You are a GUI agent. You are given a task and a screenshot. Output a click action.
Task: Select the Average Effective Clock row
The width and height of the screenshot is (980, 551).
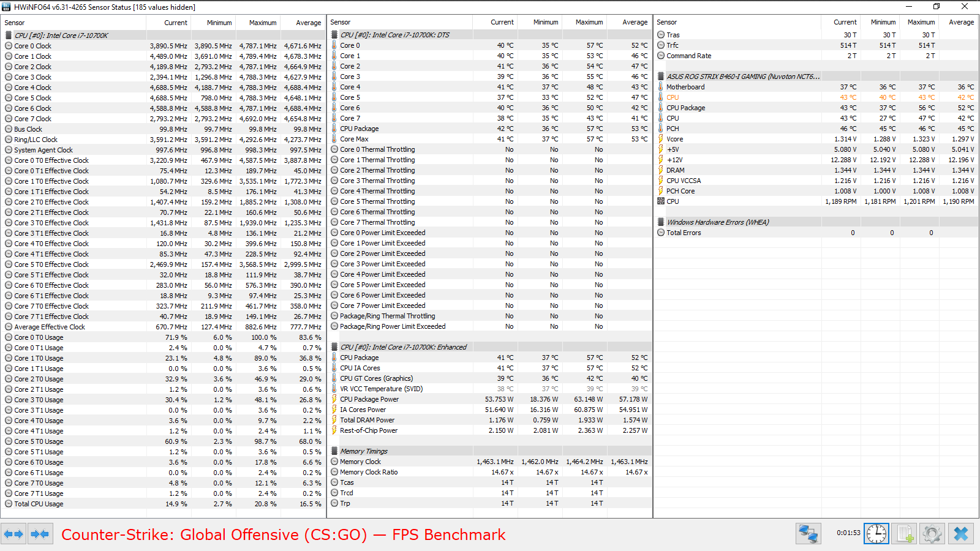click(x=164, y=327)
